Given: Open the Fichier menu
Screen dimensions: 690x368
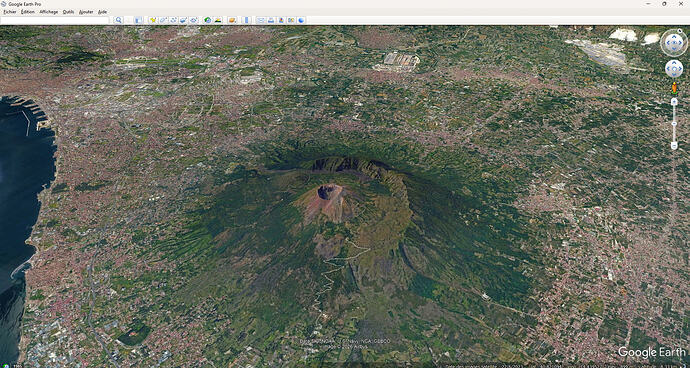Looking at the screenshot, I should pos(9,12).
